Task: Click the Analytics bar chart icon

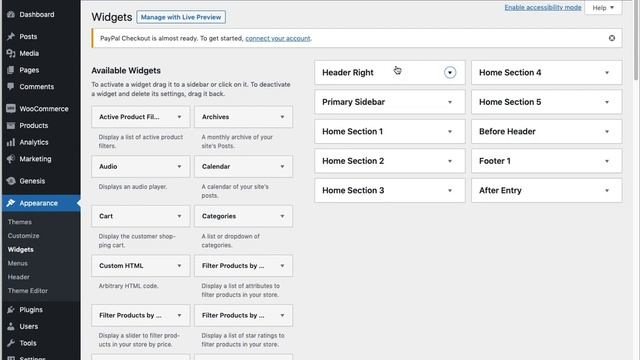Action: 11,142
